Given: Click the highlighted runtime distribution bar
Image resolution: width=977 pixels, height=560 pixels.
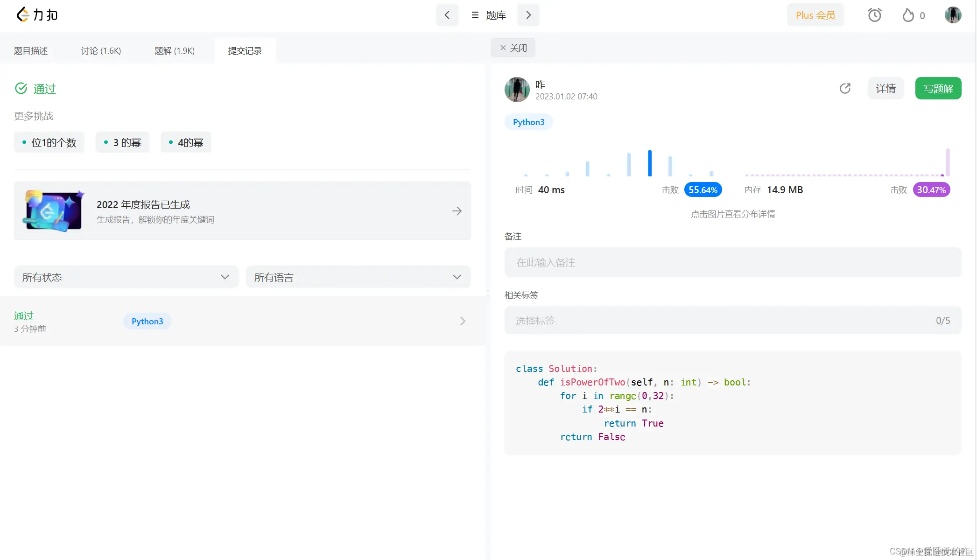Looking at the screenshot, I should 649,163.
